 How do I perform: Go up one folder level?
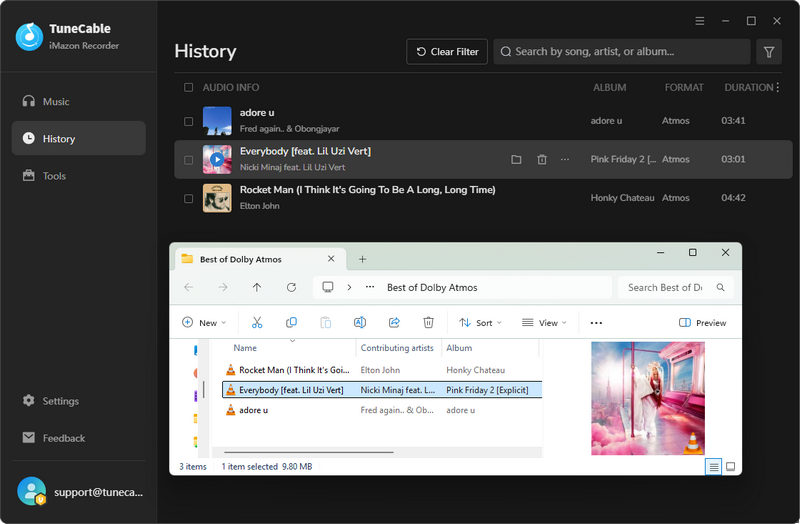[x=257, y=287]
